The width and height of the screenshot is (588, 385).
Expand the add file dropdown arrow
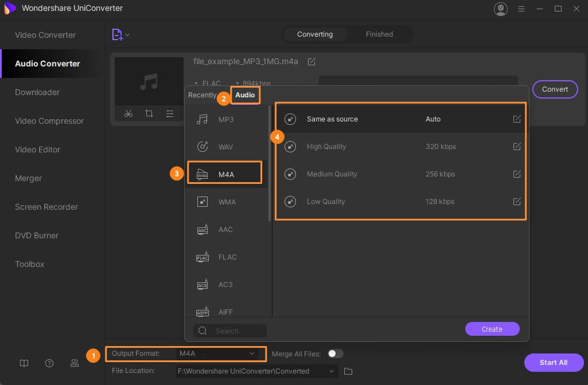pos(127,35)
